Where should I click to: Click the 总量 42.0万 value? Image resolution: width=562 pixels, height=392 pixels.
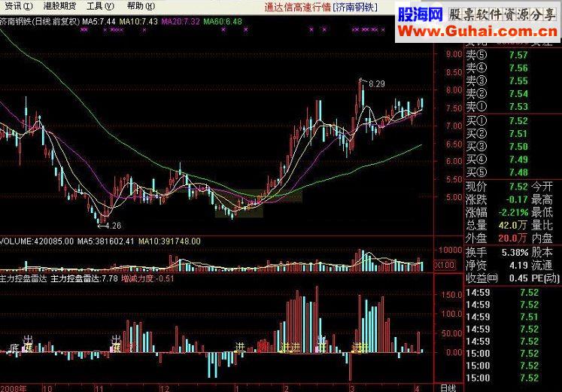[513, 226]
